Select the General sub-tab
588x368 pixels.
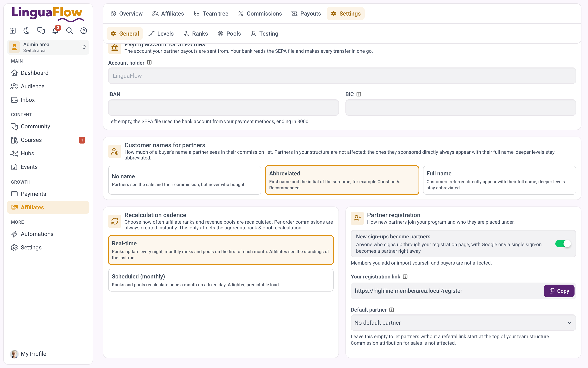coord(125,34)
